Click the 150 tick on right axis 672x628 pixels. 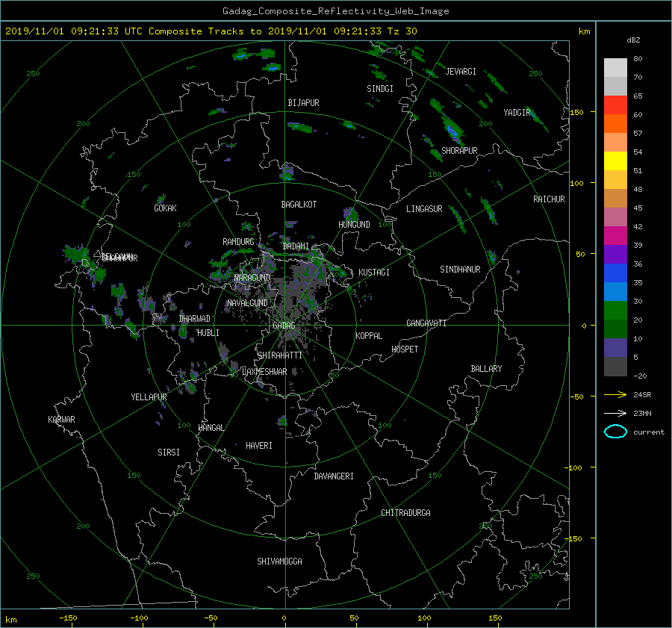[577, 112]
